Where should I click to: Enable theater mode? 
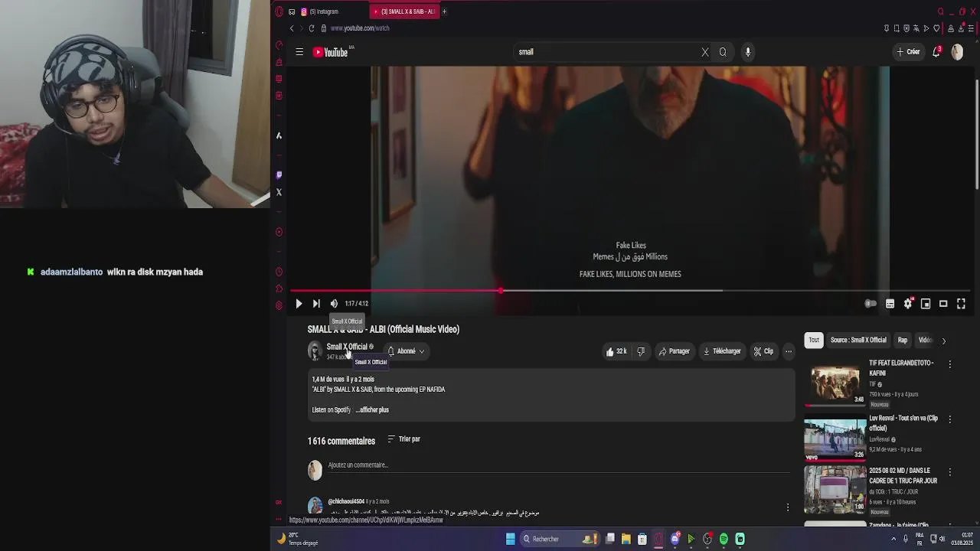point(943,304)
